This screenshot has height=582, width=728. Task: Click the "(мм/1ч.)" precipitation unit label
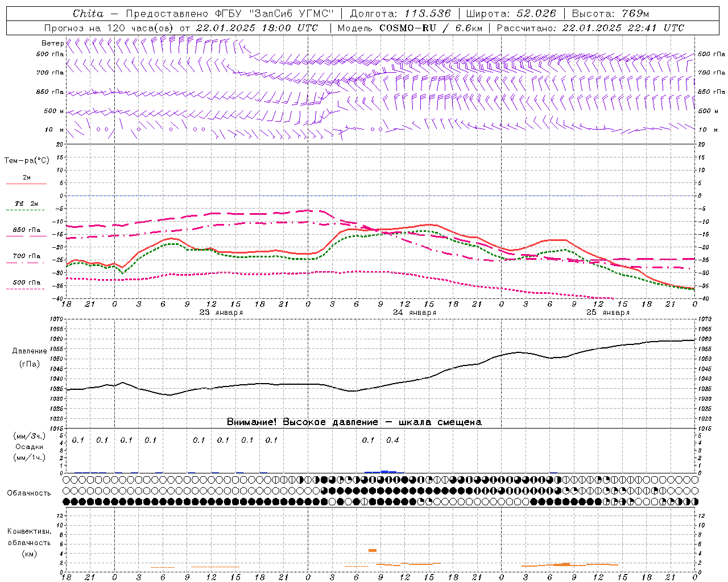point(30,457)
